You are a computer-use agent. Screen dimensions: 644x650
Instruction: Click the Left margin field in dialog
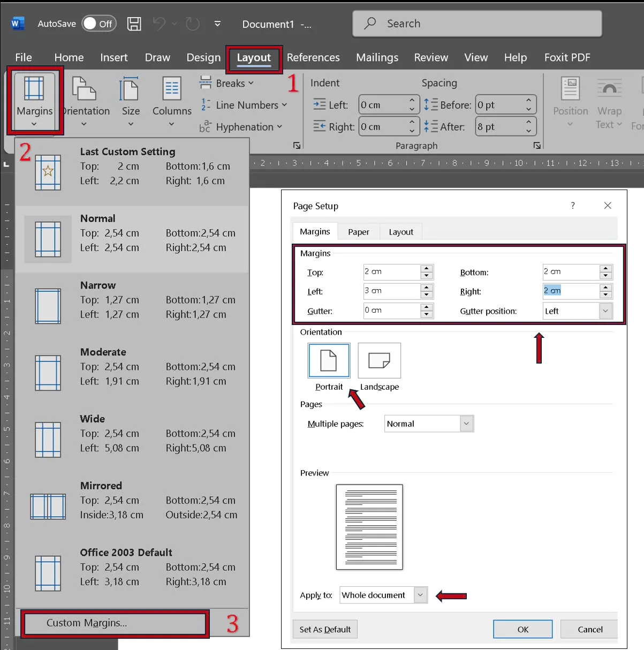[392, 291]
